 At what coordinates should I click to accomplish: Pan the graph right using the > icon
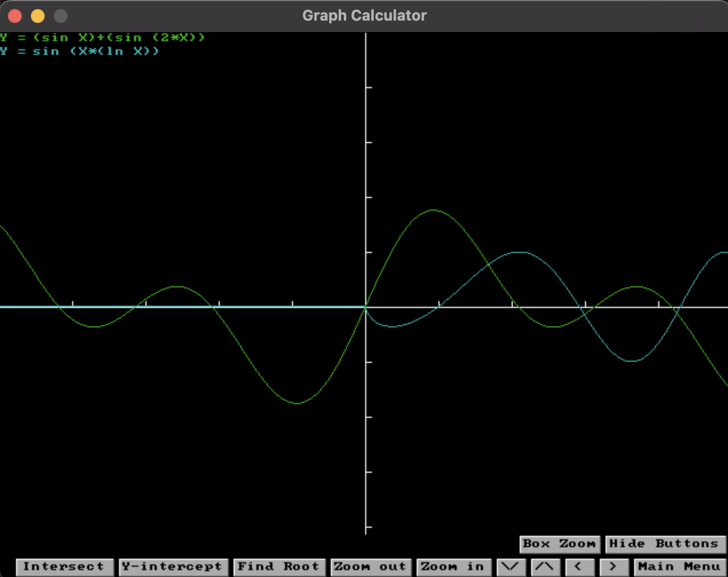[614, 567]
